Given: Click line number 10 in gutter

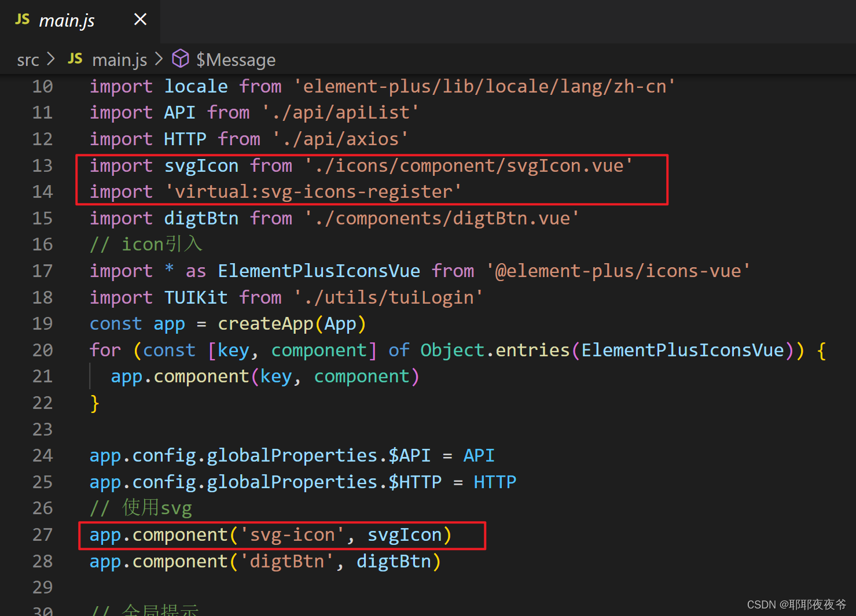Looking at the screenshot, I should [42, 87].
